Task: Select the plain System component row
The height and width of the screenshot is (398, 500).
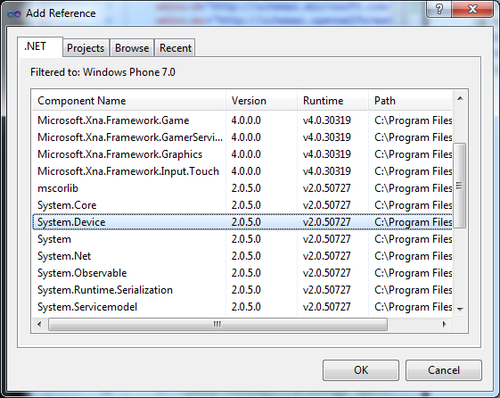Action: point(243,239)
